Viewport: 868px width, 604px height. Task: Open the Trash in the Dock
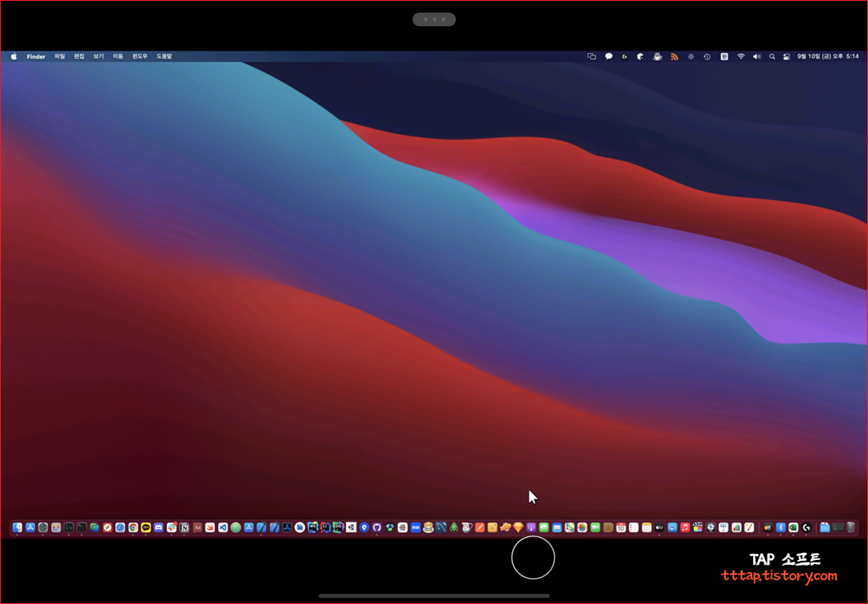pos(851,527)
